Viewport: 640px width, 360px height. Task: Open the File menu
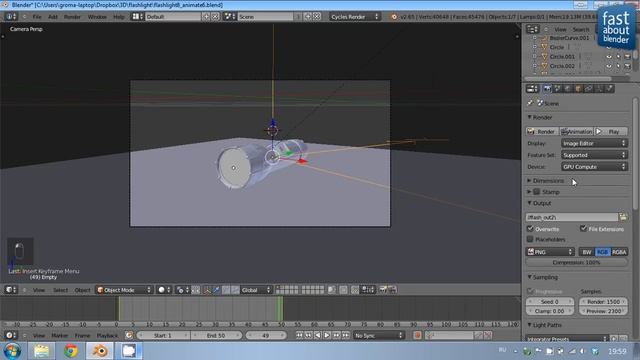click(x=37, y=17)
